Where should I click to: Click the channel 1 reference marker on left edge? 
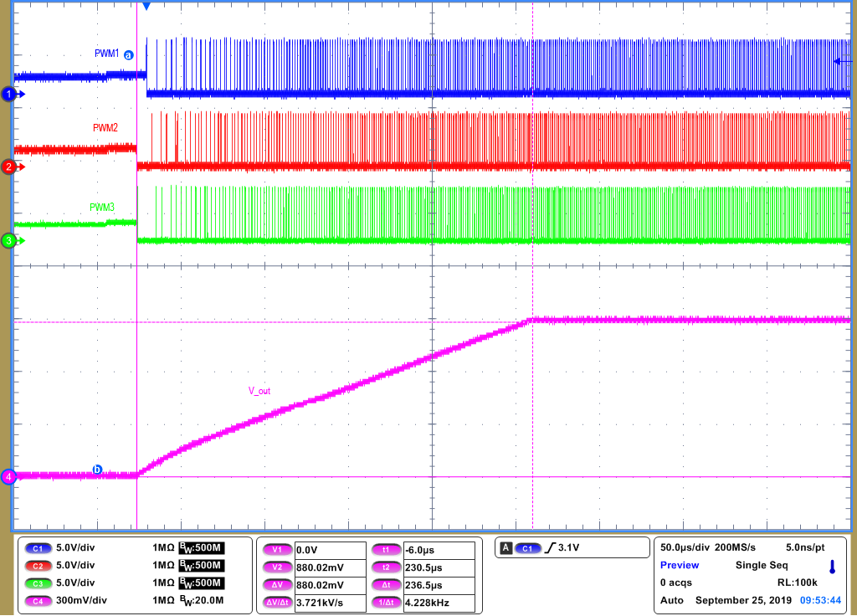click(x=8, y=93)
